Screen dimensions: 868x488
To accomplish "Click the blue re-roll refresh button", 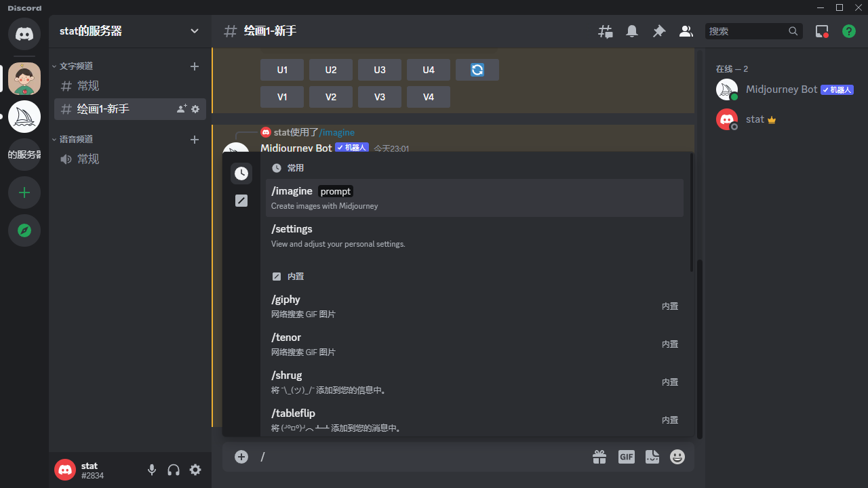I will pos(477,70).
